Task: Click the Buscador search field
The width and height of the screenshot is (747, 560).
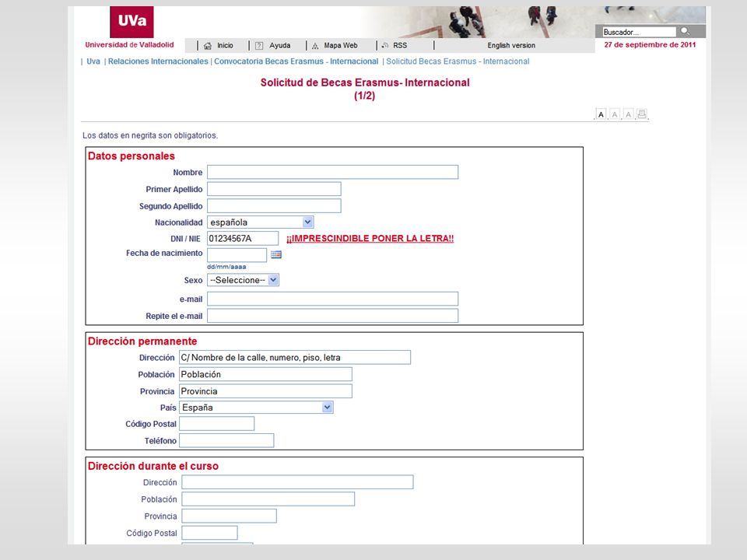Action: (639, 32)
